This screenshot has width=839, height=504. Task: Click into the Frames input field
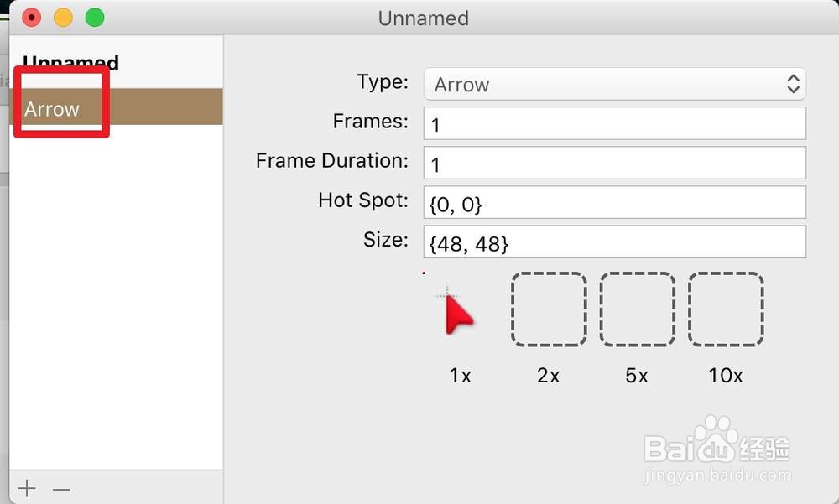614,124
